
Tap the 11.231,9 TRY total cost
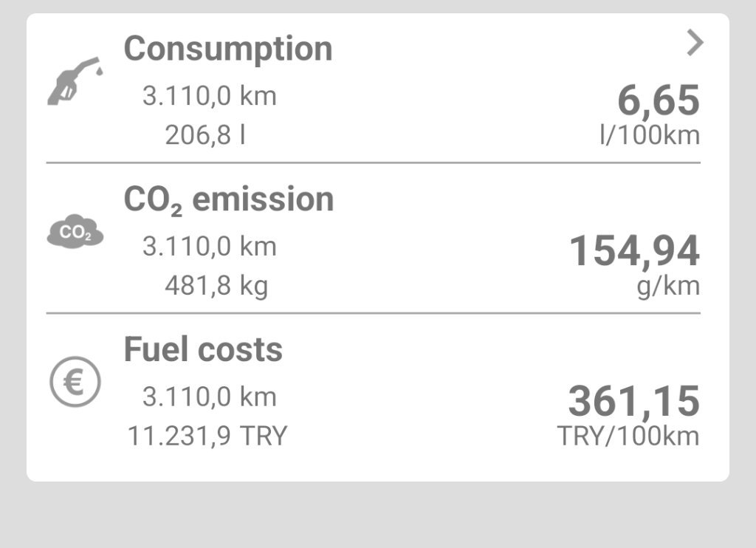click(x=207, y=436)
